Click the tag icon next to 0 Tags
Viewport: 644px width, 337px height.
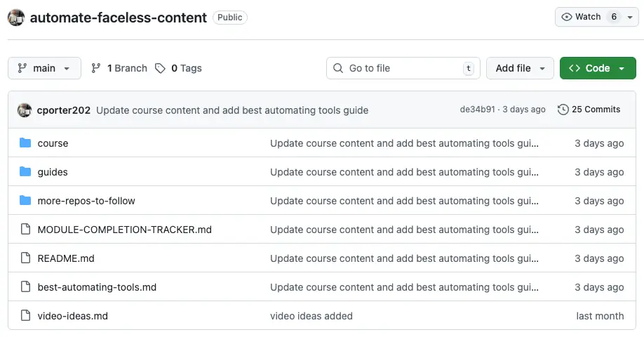161,68
